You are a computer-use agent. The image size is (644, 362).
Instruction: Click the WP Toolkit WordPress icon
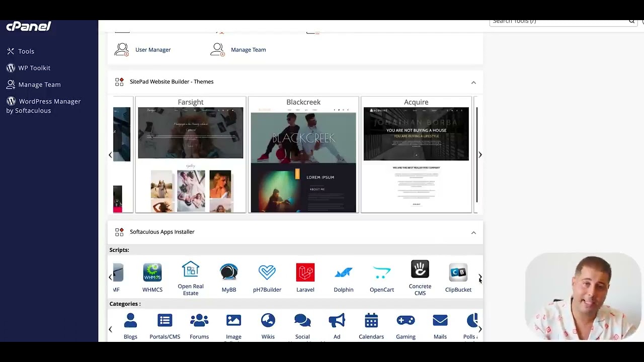(x=11, y=68)
